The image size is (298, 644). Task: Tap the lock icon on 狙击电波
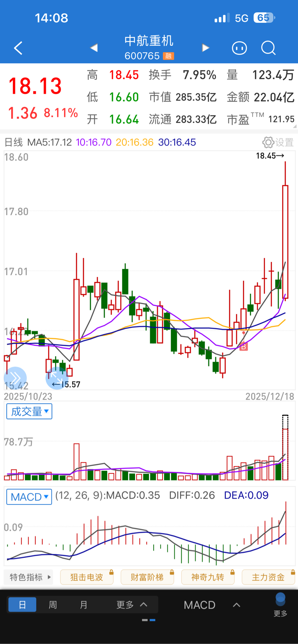tap(111, 572)
